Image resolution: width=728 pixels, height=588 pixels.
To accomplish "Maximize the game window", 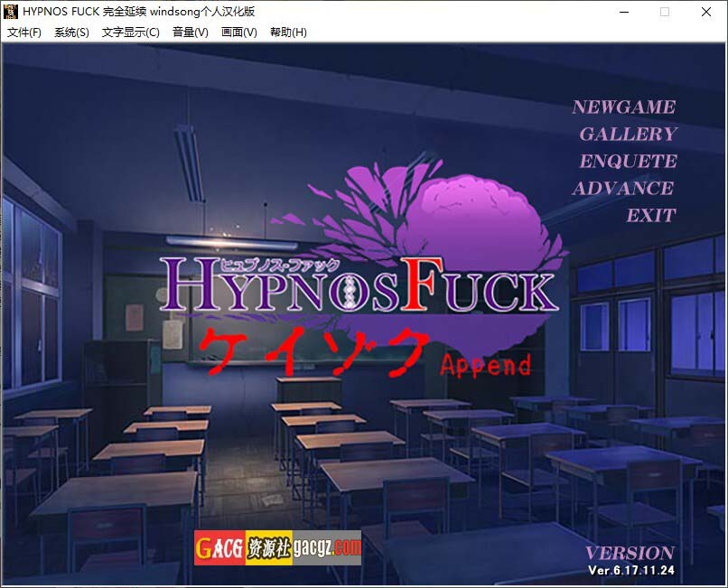I will coord(665,12).
